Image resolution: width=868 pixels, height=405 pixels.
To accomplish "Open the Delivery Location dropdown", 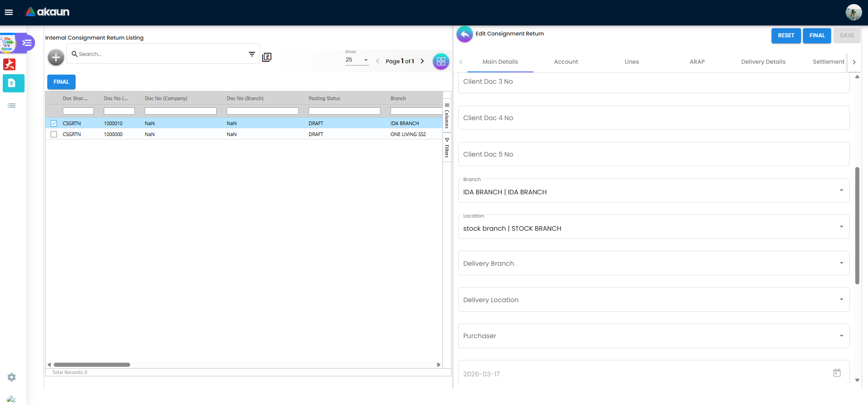I will 841,299.
